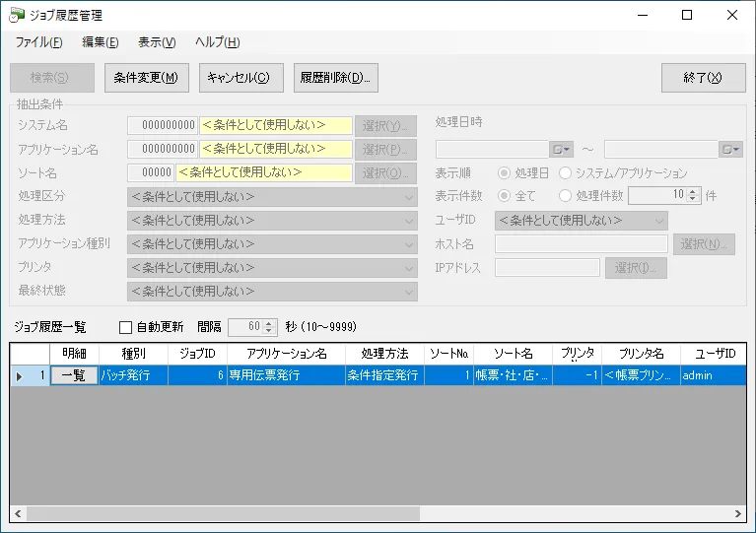Open the ファイル(F) menu

(38, 42)
